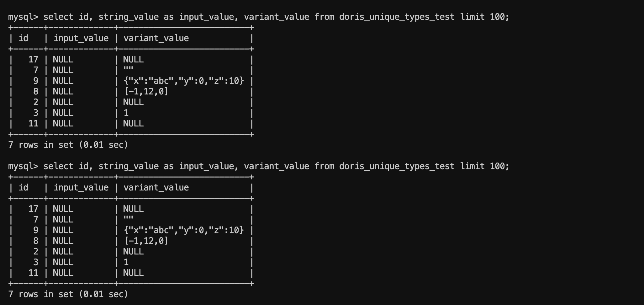Click doris_unique_types_test in the second query
Viewport: 644px width, 305px height.
point(397,166)
